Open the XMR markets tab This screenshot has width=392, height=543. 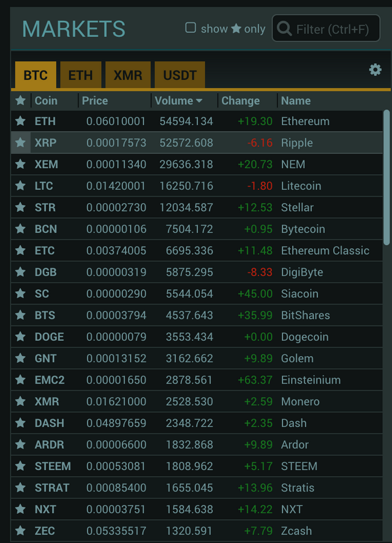(x=128, y=75)
